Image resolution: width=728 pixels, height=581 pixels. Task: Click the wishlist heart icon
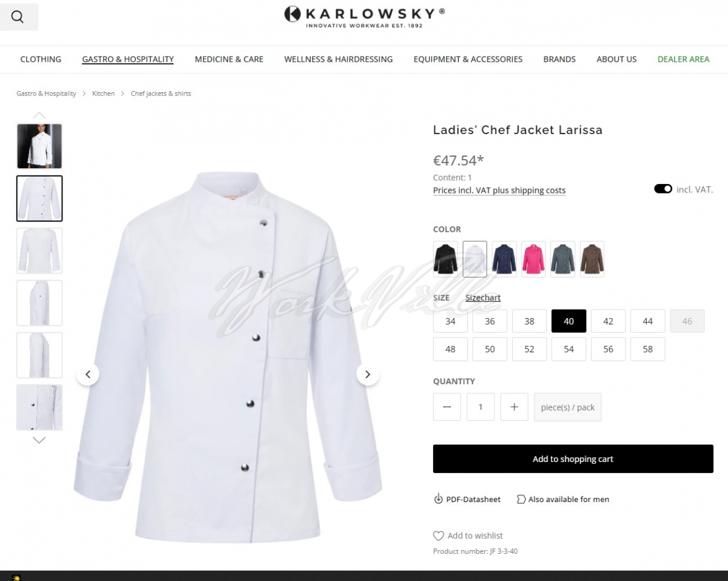[x=439, y=535]
